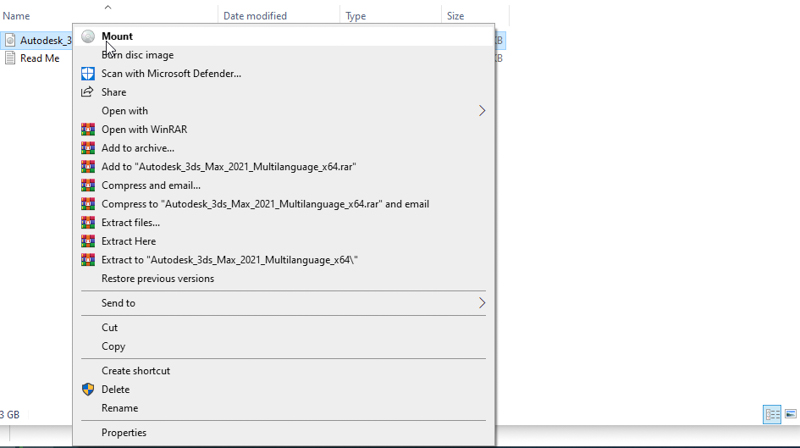Open Properties from the context menu

tap(124, 433)
